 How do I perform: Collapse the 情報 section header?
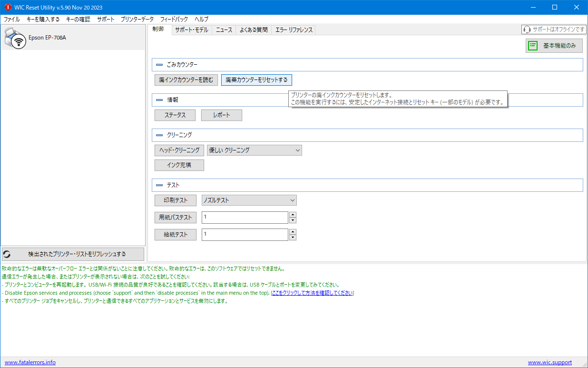coord(159,100)
